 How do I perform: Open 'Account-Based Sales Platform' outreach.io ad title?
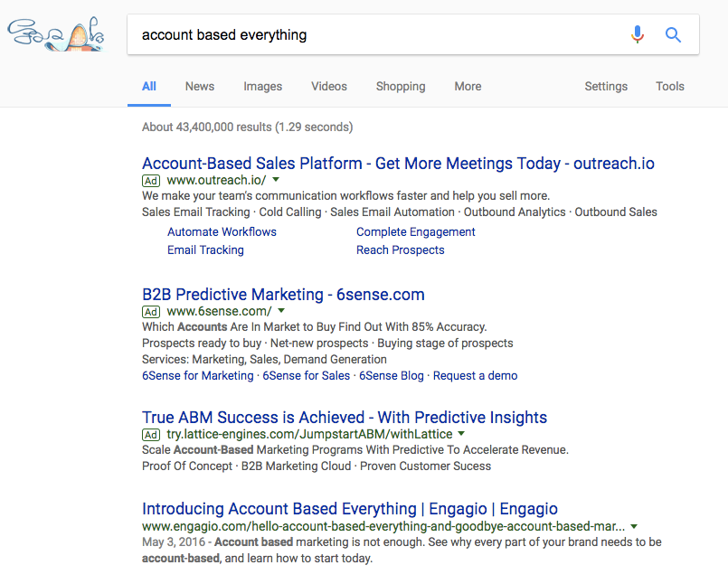click(x=398, y=164)
